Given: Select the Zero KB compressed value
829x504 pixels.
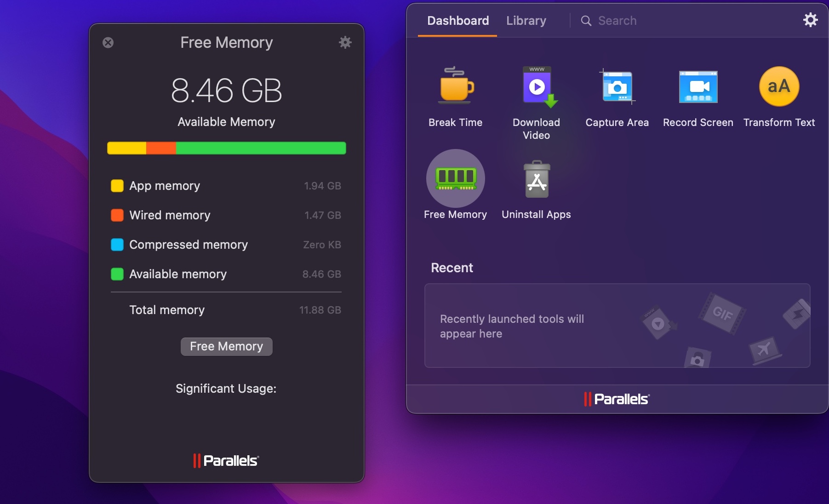Looking at the screenshot, I should coord(322,245).
